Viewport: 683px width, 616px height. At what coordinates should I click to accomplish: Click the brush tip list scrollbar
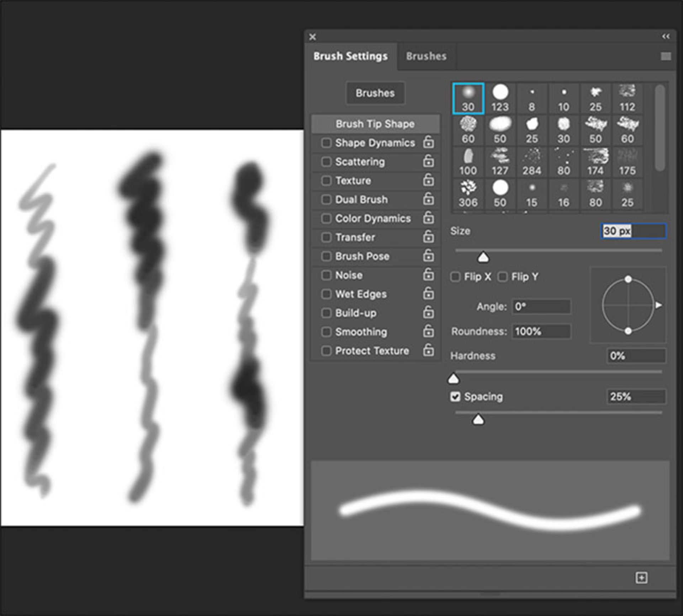[660, 128]
